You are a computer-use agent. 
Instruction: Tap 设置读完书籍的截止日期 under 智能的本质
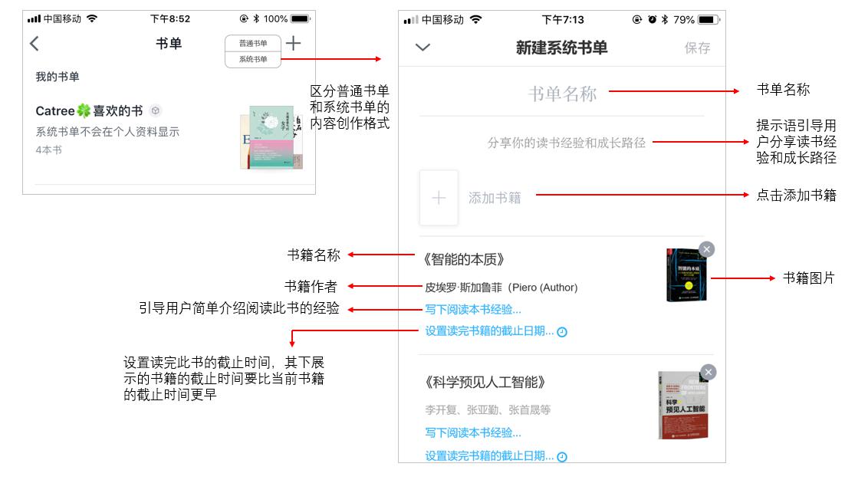tap(489, 331)
